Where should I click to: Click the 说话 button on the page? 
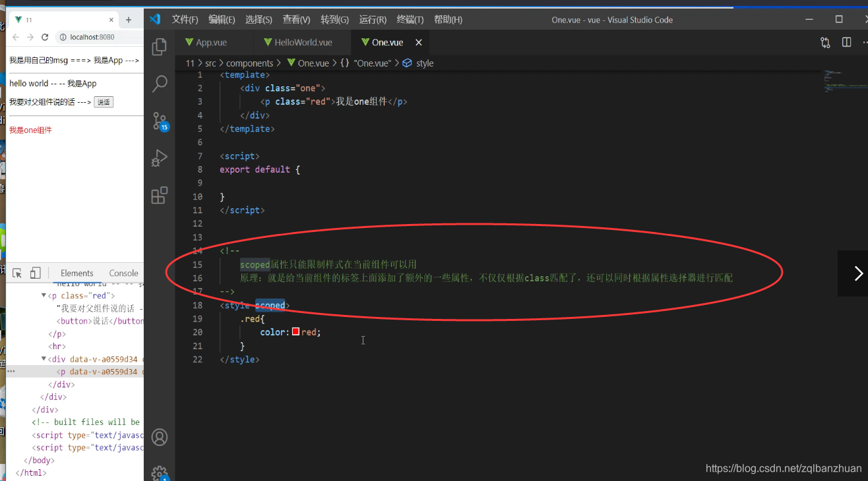104,102
